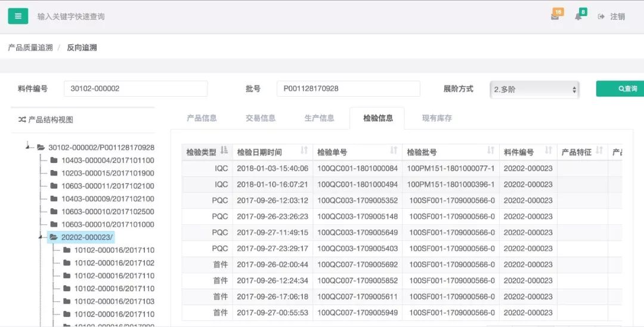Focus the 批号 input field
Screen dimensions: 644x327
(x=348, y=89)
